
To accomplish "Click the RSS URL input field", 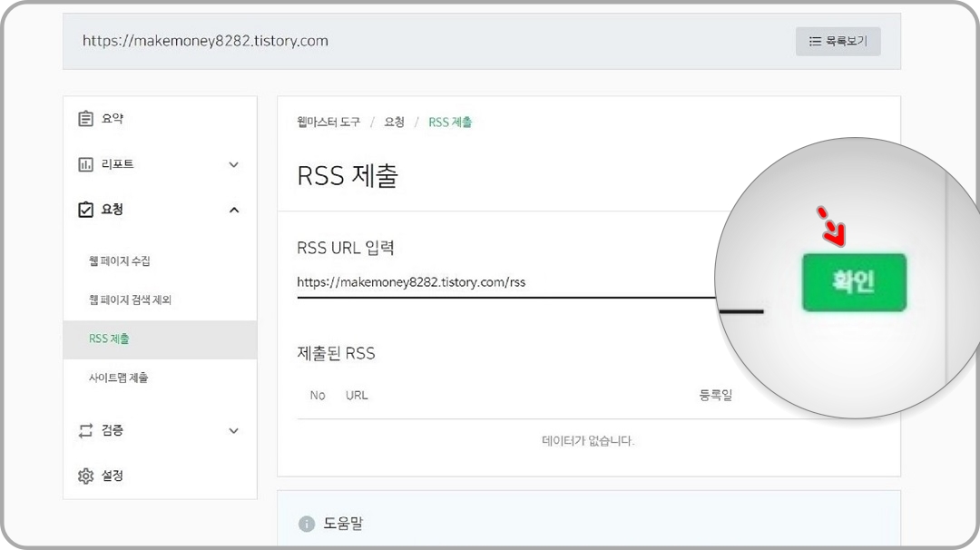I will coord(499,282).
